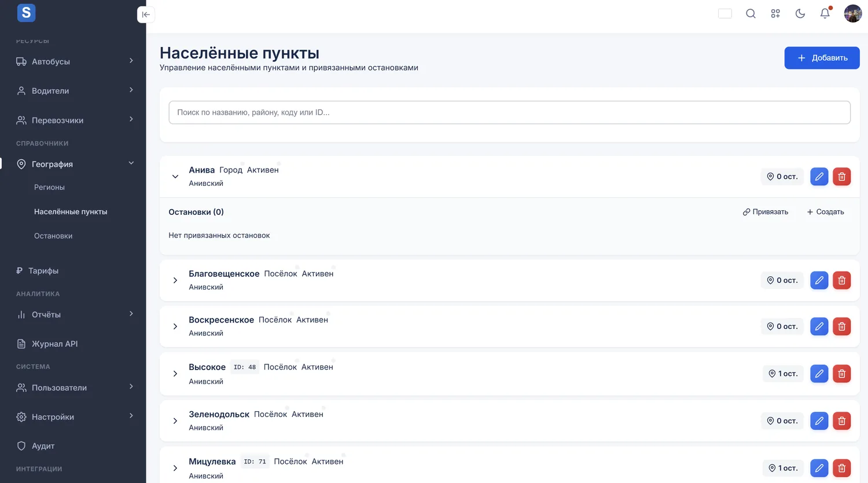The height and width of the screenshot is (483, 868).
Task: Click Создать to create a stop
Action: [x=825, y=212]
